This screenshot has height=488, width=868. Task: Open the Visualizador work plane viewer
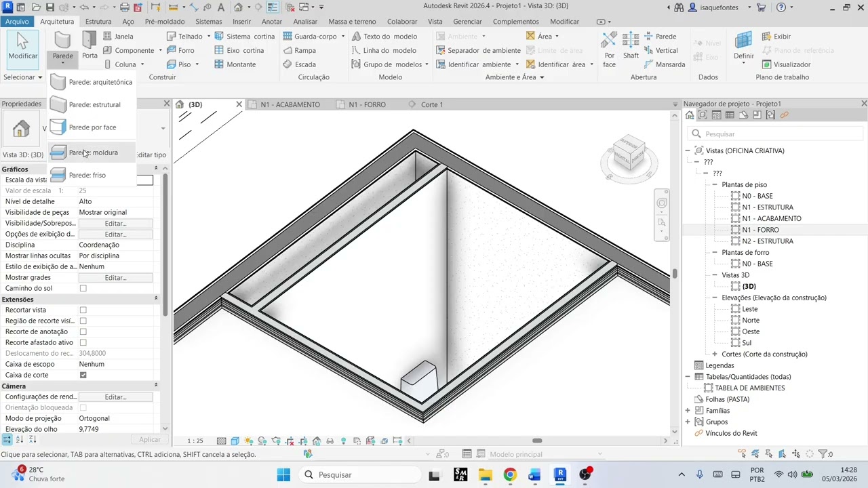pos(786,64)
